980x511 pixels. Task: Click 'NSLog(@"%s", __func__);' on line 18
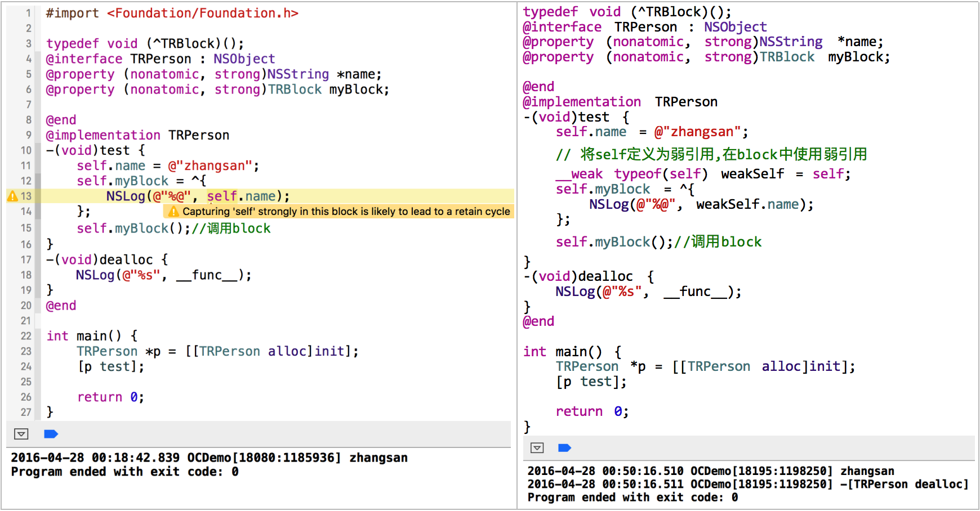tap(164, 275)
